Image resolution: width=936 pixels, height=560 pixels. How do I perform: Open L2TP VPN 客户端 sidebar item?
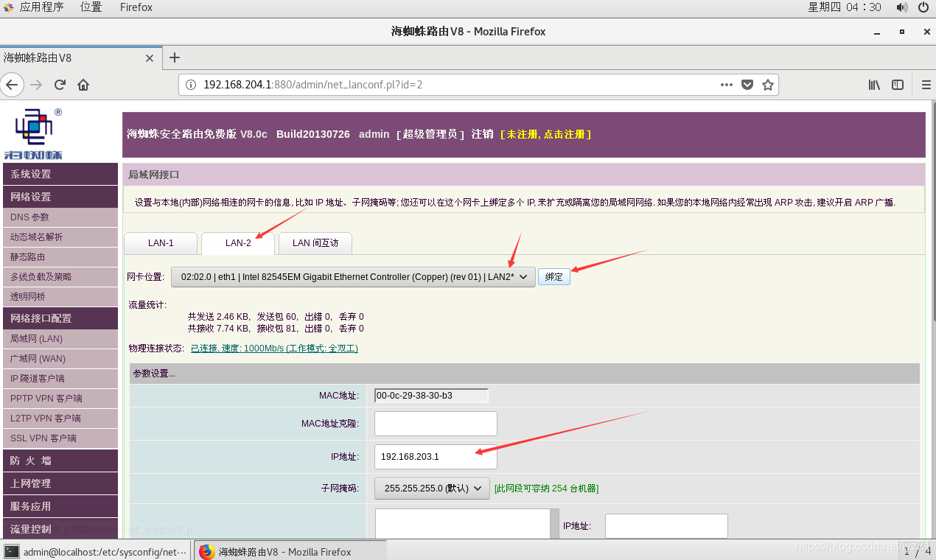click(x=60, y=419)
